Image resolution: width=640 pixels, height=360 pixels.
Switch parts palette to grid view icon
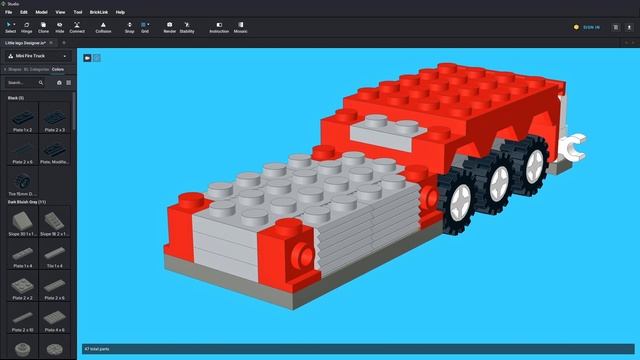click(69, 83)
